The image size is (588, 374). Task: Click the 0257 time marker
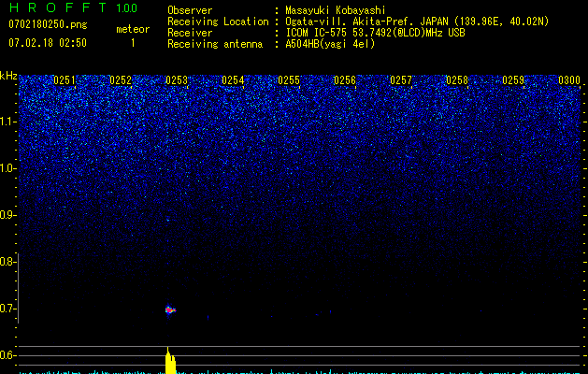[x=401, y=80]
